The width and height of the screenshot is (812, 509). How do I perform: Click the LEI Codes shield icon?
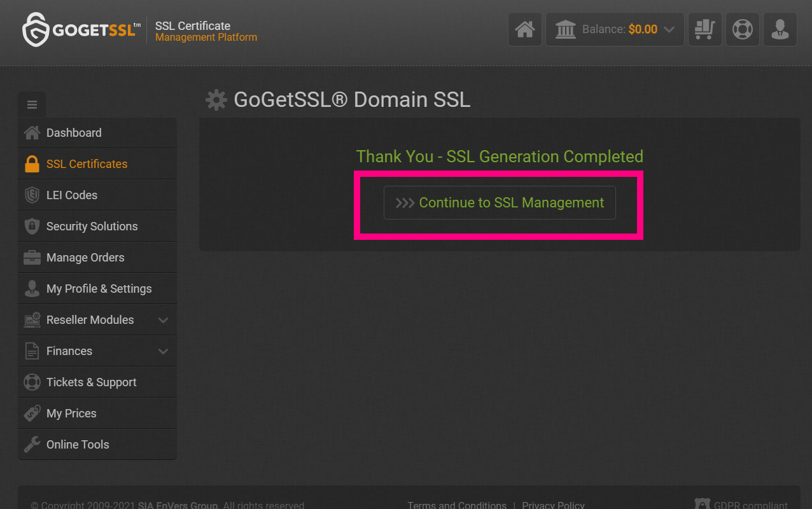coord(32,195)
